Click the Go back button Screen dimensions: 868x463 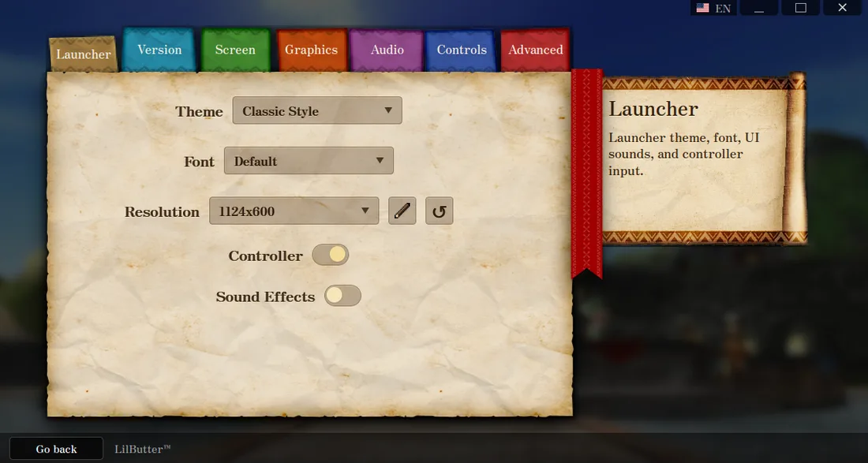pos(57,449)
